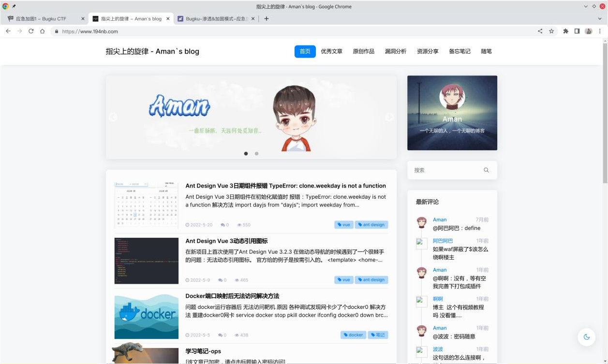The height and width of the screenshot is (364, 608).
Task: Click the browser forward arrow
Action: pyautogui.click(x=19, y=31)
